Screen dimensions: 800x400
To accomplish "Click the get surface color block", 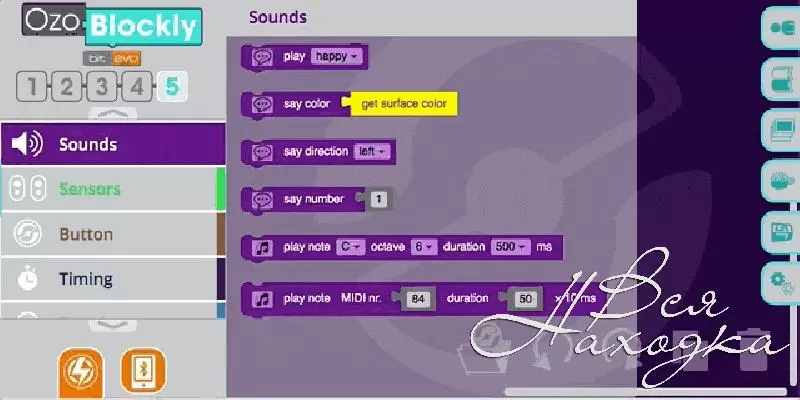I will [x=403, y=104].
